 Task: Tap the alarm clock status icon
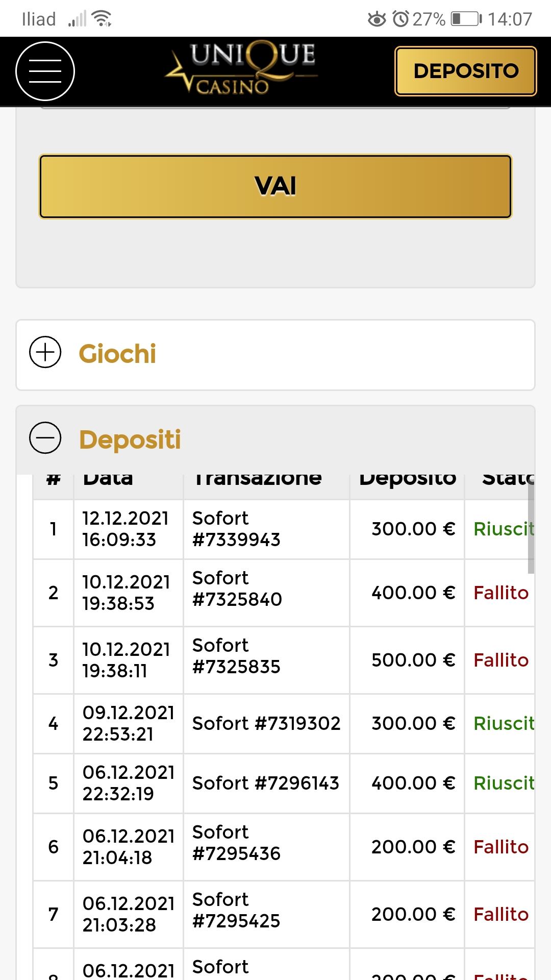tap(401, 19)
